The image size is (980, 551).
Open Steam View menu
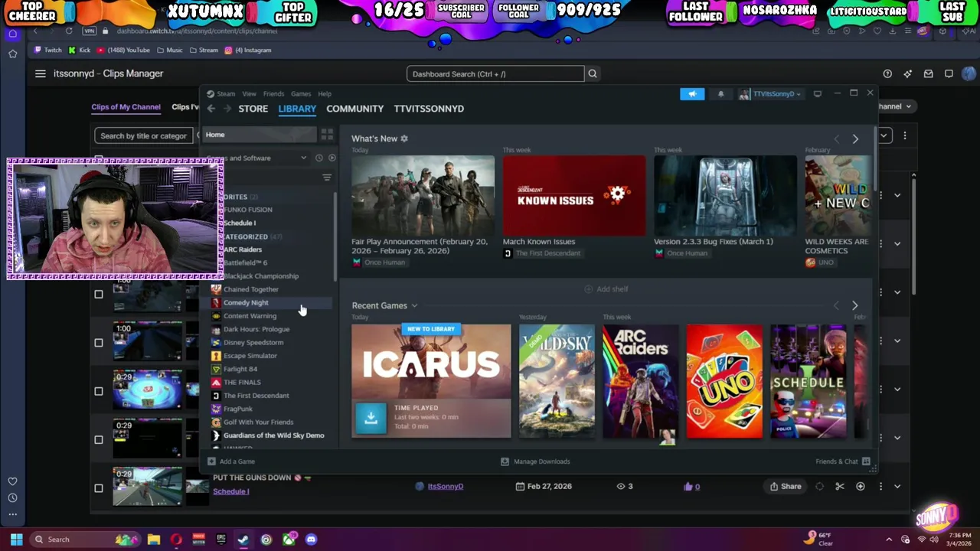click(x=249, y=94)
